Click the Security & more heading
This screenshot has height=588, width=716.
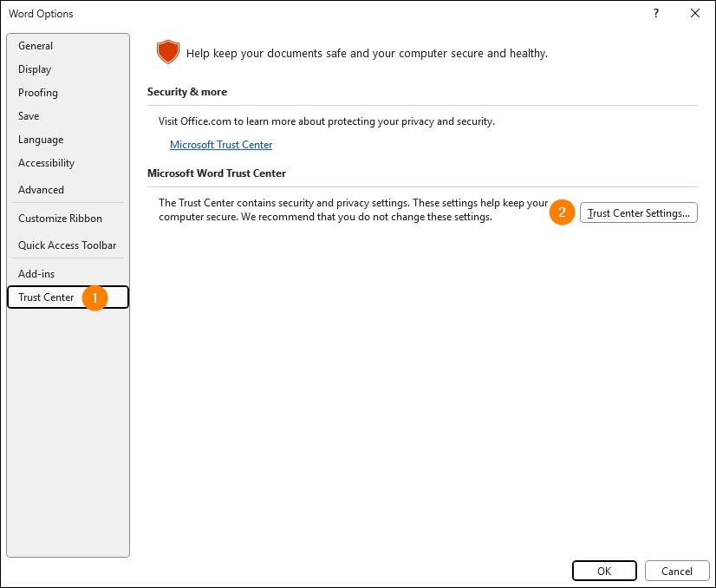pos(186,92)
